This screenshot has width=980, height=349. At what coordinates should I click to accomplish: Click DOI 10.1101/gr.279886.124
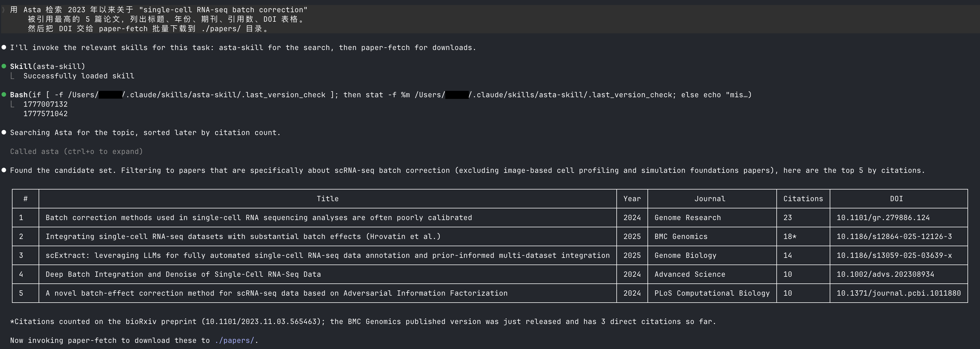click(x=883, y=217)
